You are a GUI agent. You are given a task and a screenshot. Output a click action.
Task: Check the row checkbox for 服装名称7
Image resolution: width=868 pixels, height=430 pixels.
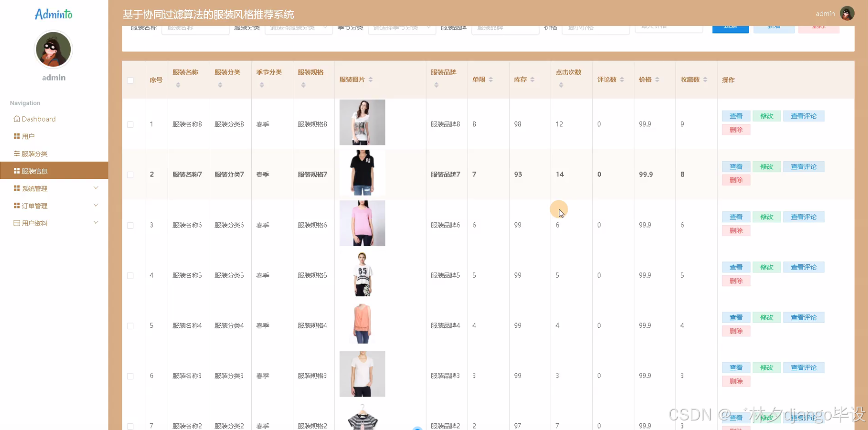(130, 175)
